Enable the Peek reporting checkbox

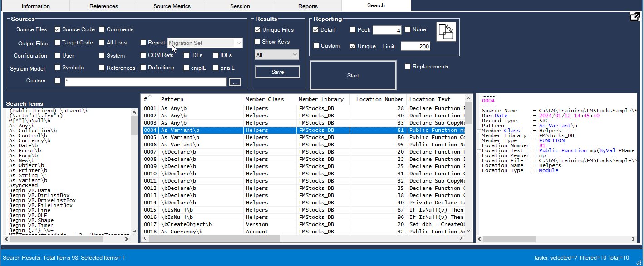[x=353, y=30]
